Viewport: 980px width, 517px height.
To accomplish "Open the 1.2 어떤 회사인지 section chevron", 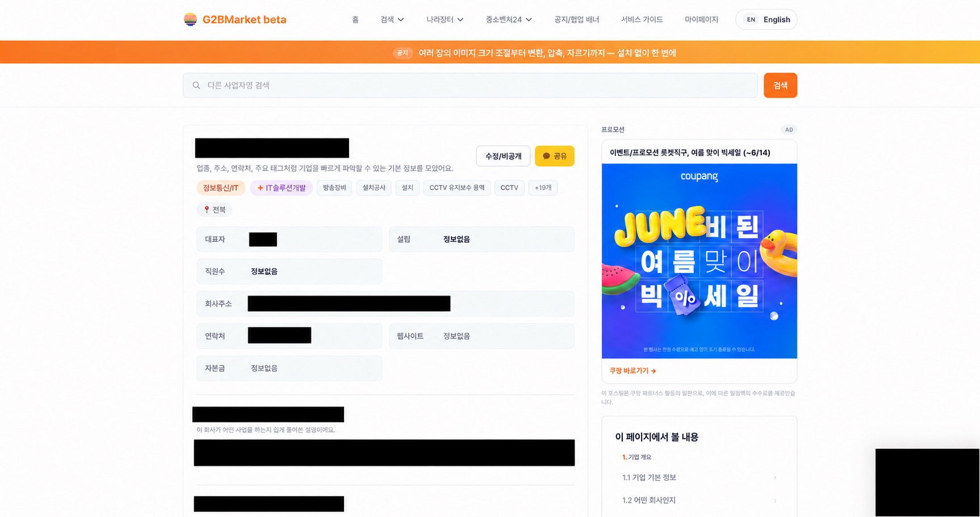I will [x=774, y=501].
